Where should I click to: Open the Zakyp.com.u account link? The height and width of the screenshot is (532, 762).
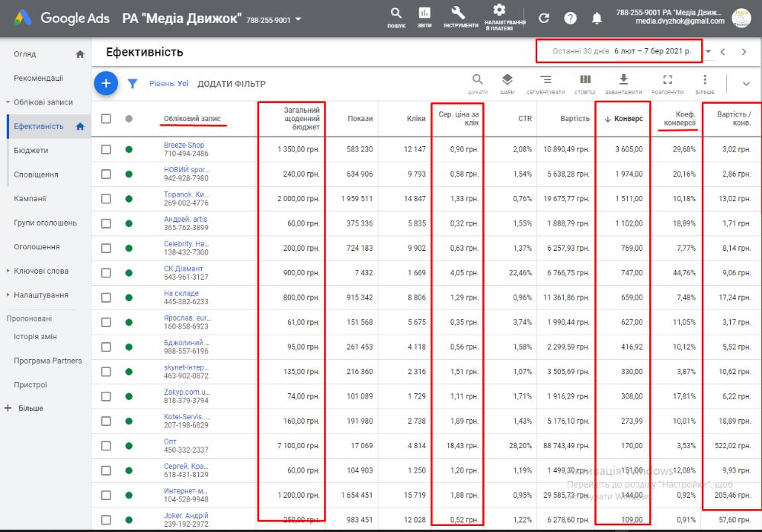point(187,392)
